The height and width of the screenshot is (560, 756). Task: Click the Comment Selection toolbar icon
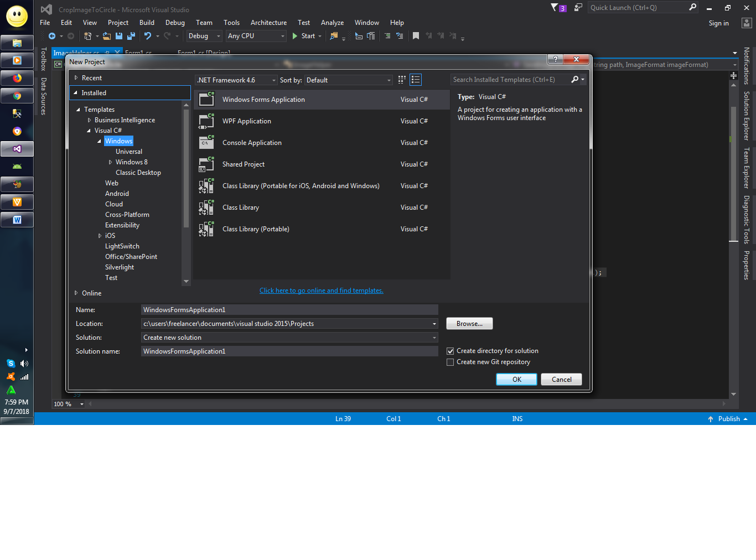click(387, 36)
